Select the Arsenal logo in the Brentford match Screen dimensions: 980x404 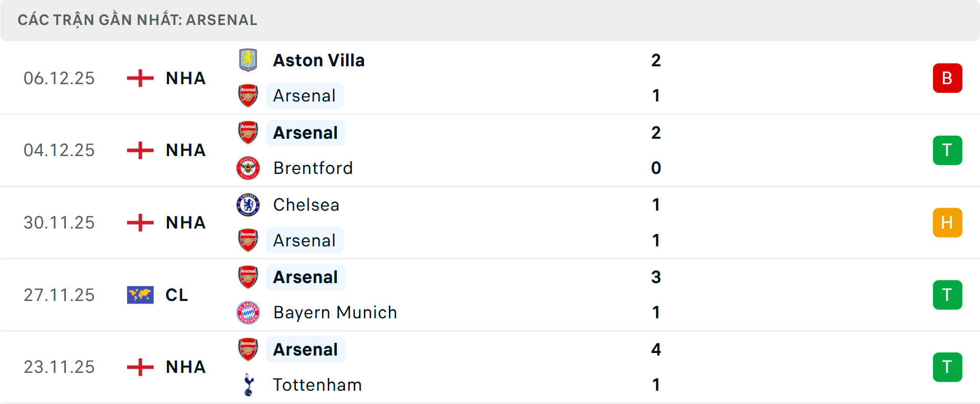(248, 132)
